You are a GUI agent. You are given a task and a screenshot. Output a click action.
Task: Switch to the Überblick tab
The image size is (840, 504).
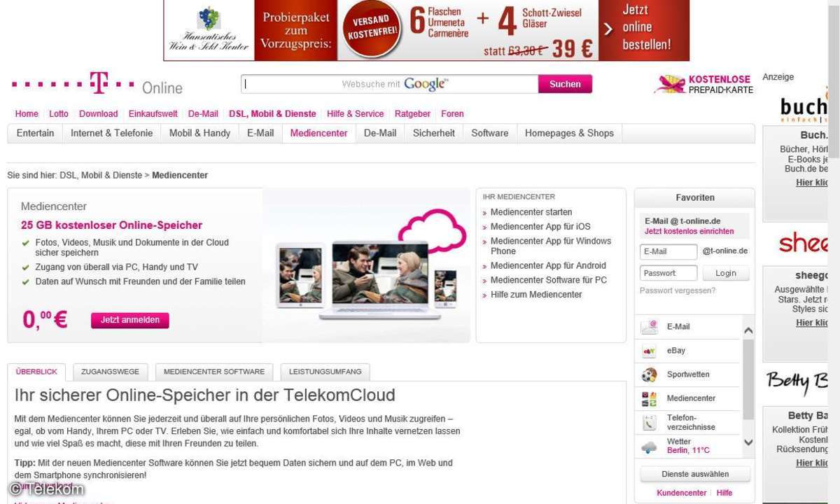[36, 372]
